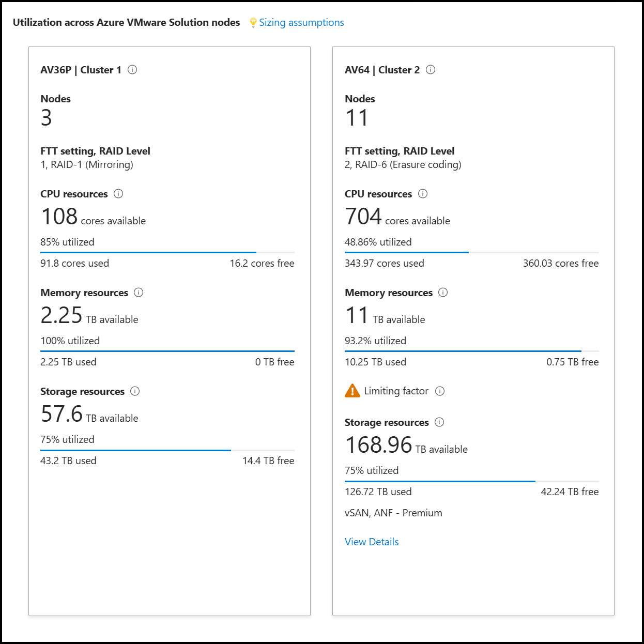The image size is (644, 644).
Task: Show Storage resources info for Cluster 2
Action: 439,422
